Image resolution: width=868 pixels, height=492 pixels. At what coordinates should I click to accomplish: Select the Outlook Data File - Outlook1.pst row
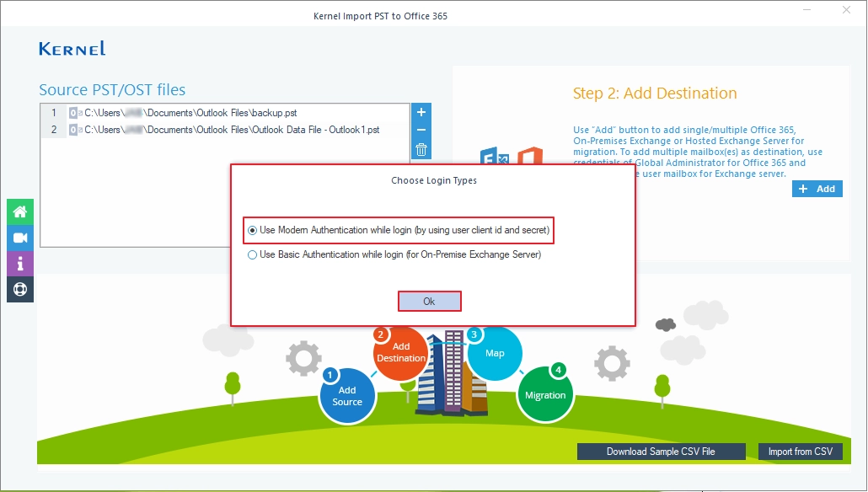click(225, 130)
